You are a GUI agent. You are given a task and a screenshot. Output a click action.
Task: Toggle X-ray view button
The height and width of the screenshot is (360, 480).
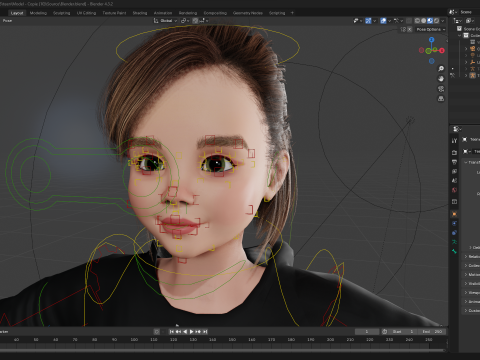pyautogui.click(x=409, y=21)
